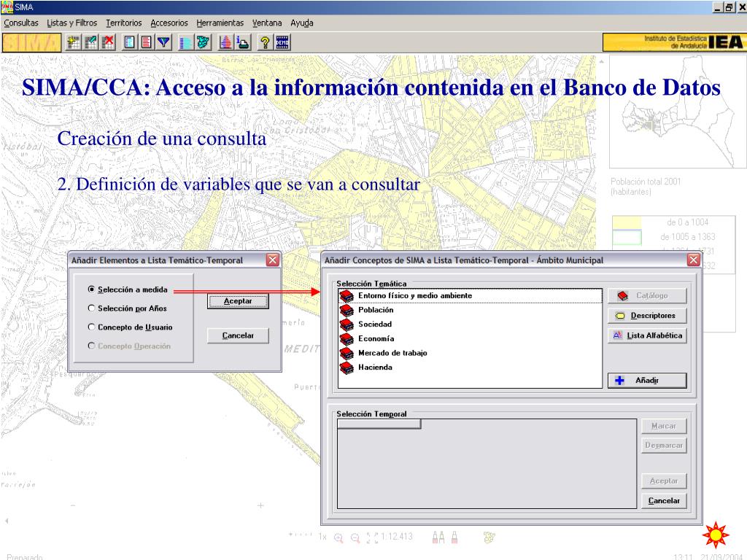
Task: Click the overview mini-map thumbnail
Action: [678, 111]
